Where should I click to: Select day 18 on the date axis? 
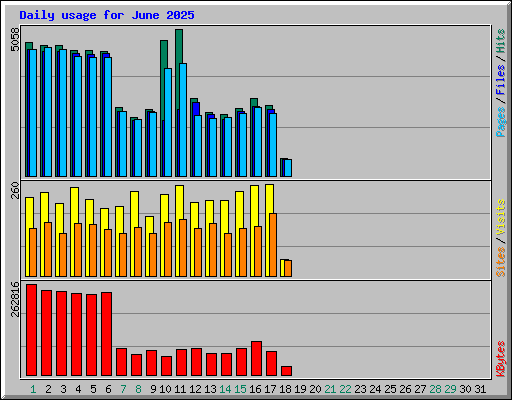pyautogui.click(x=285, y=389)
